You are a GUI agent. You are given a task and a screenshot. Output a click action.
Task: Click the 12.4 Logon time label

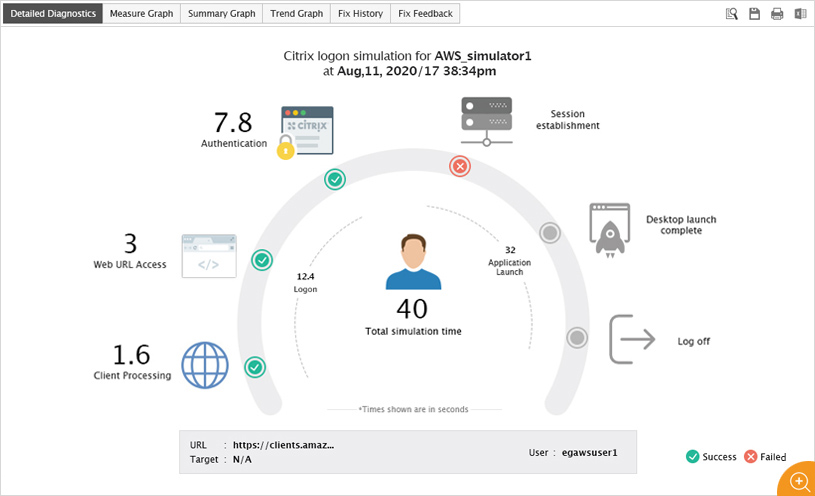[306, 277]
